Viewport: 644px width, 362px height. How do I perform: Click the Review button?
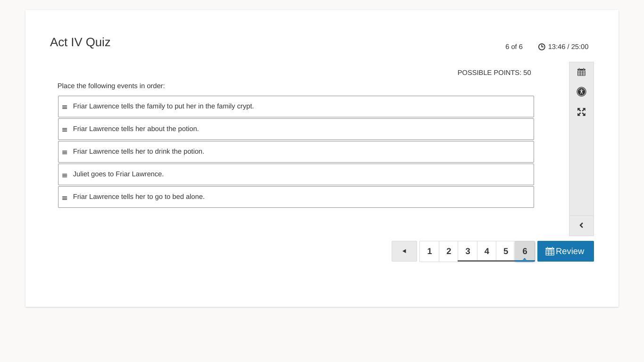[x=565, y=251]
